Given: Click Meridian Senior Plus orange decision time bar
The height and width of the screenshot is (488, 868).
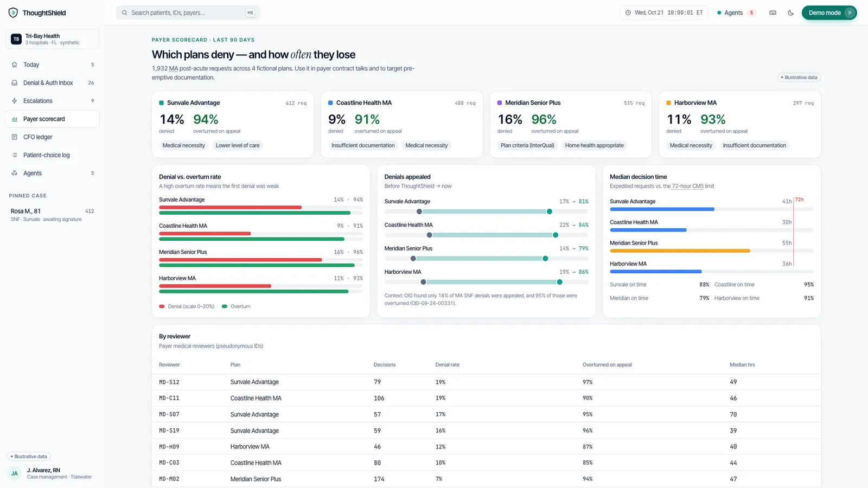Looking at the screenshot, I should click(680, 251).
